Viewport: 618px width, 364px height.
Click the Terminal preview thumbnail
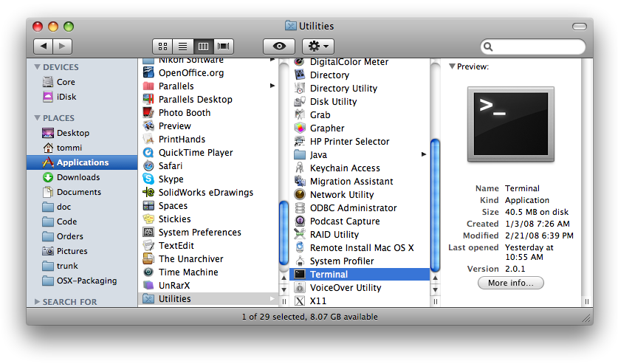click(510, 124)
